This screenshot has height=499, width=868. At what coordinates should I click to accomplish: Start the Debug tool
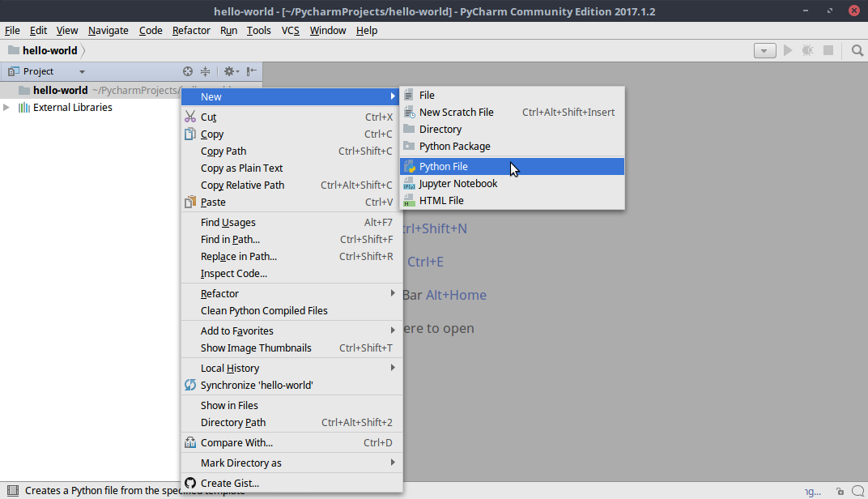[806, 49]
